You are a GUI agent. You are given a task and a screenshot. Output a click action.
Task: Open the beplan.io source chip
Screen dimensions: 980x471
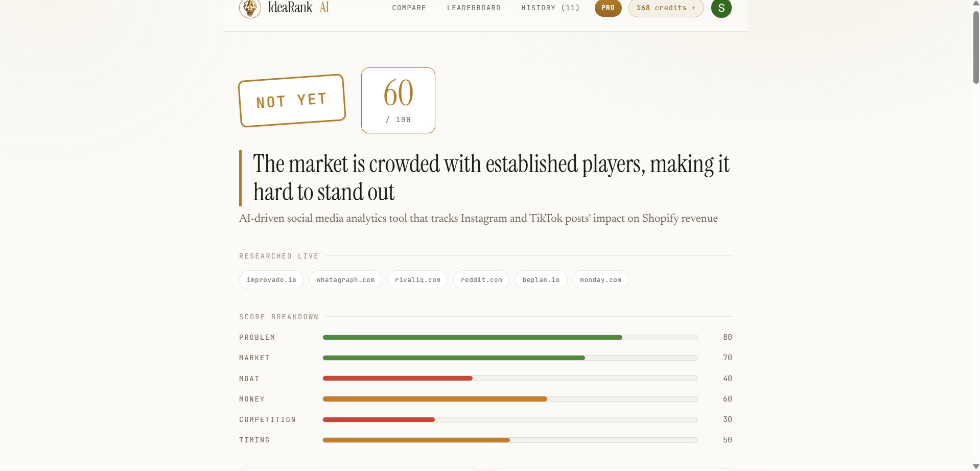pyautogui.click(x=541, y=280)
